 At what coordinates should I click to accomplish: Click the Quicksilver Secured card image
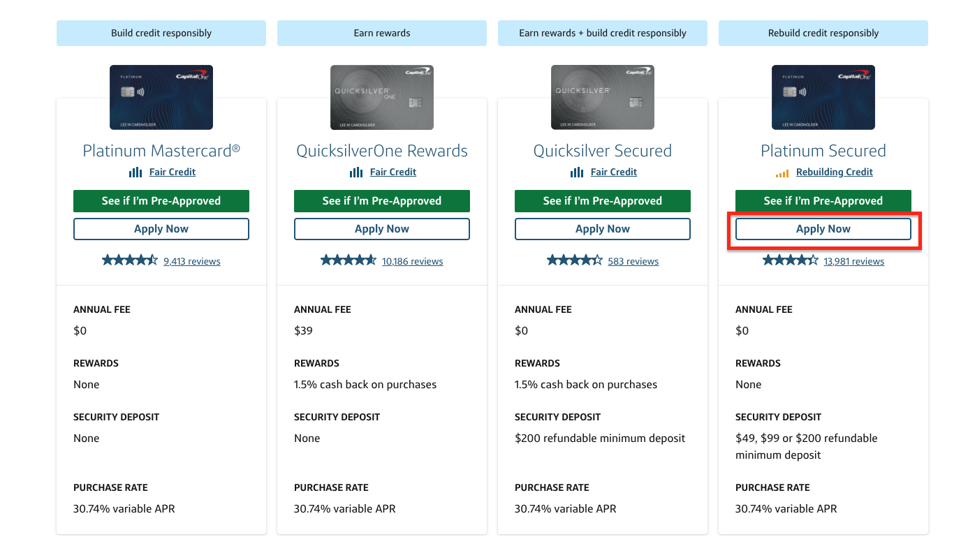pos(603,97)
